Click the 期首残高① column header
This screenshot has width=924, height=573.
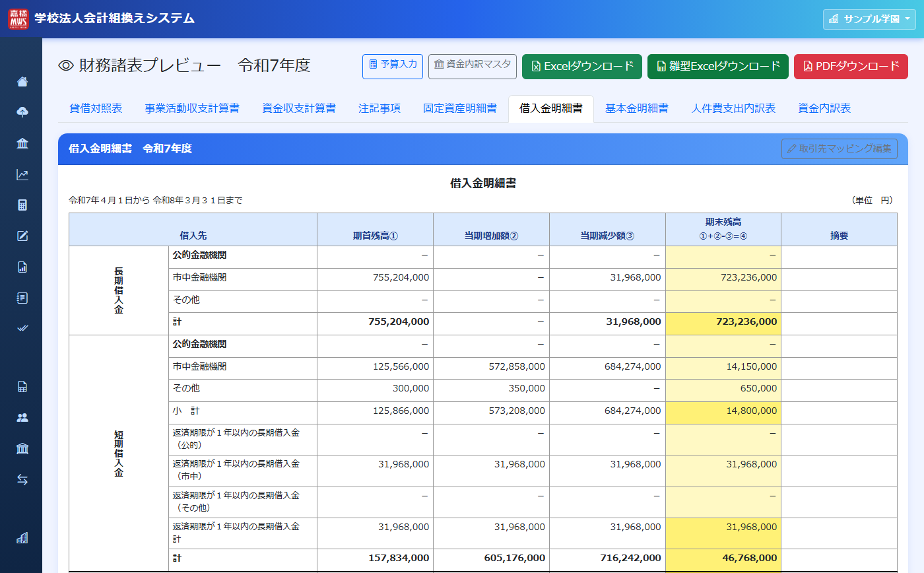tap(376, 230)
